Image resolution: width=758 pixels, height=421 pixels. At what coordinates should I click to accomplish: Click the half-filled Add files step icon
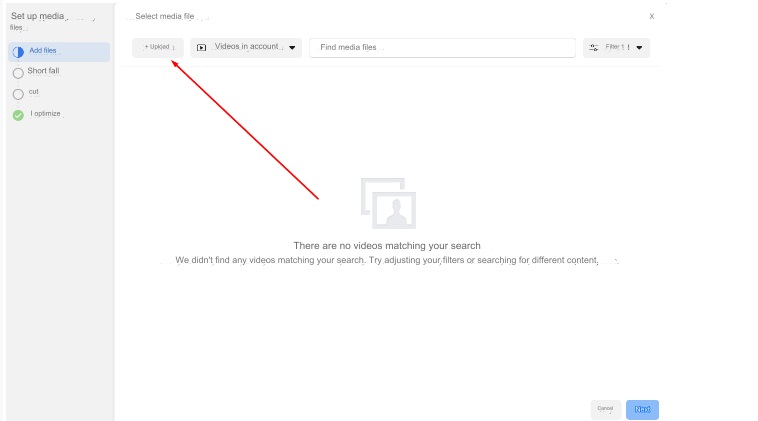click(17, 52)
